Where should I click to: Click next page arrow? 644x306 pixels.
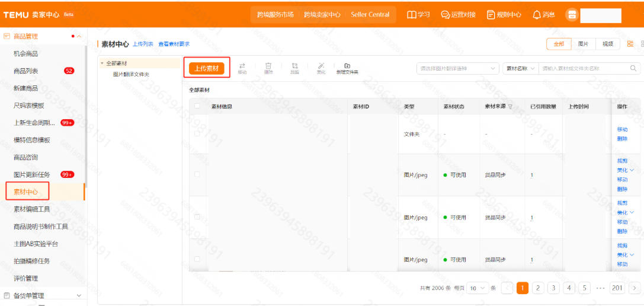(x=635, y=288)
